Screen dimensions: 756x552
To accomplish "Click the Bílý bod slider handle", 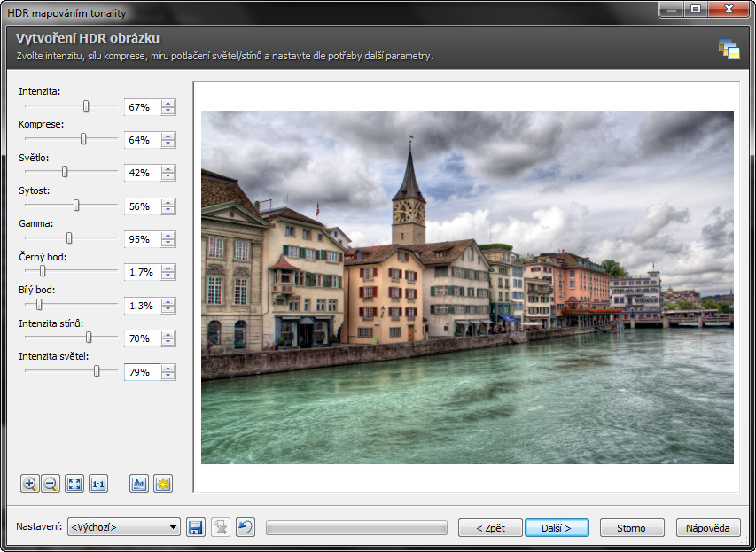I will 39,305.
